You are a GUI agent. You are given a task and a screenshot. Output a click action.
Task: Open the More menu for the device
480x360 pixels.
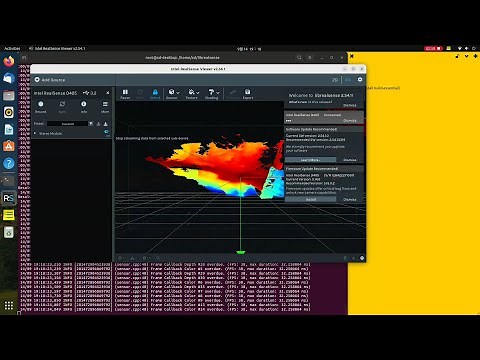click(105, 107)
